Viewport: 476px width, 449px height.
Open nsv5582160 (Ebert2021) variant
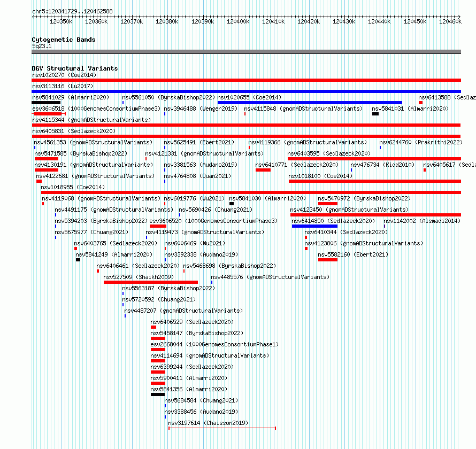[353, 254]
